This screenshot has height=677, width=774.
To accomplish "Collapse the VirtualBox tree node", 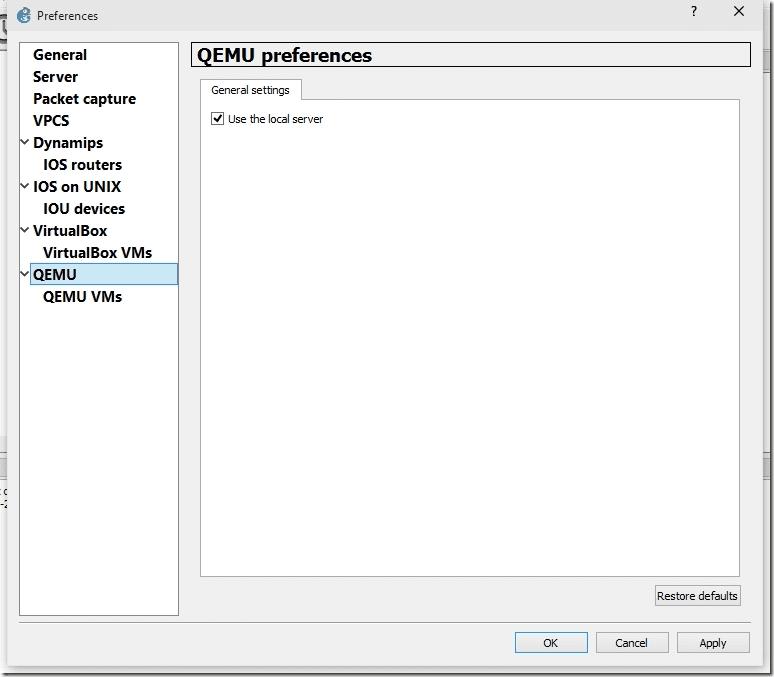I will coord(24,230).
